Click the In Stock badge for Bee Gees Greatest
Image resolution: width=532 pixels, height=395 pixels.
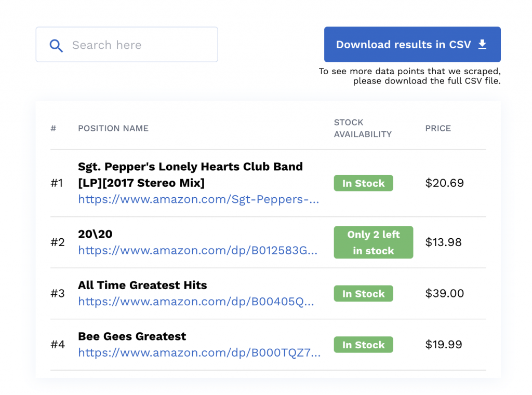click(x=363, y=344)
